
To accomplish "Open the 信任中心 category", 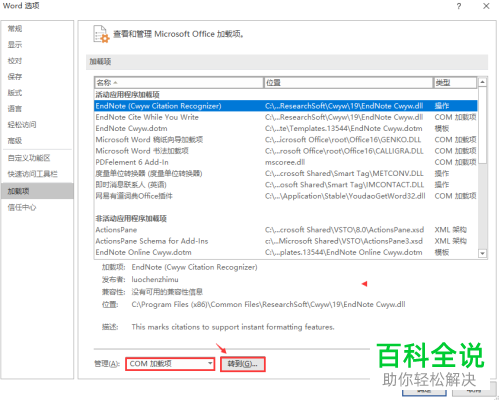I will tap(22, 207).
